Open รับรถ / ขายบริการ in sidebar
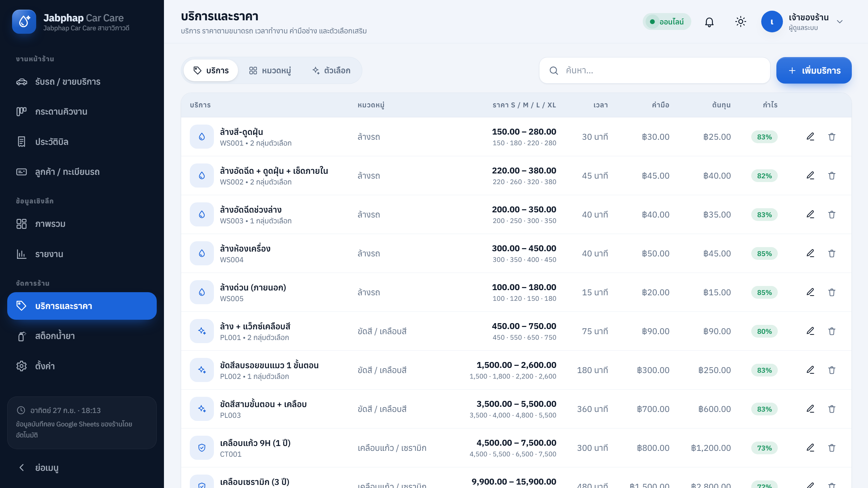The width and height of the screenshot is (868, 488). point(82,82)
